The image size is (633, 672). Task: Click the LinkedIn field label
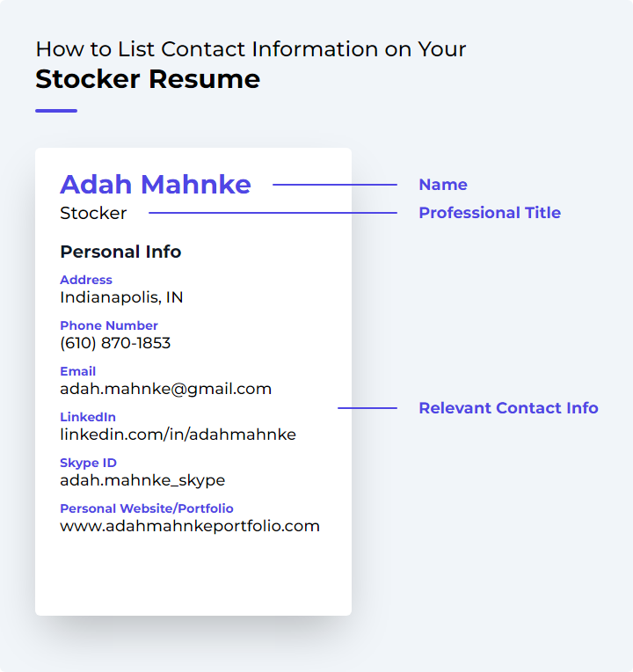(x=88, y=417)
